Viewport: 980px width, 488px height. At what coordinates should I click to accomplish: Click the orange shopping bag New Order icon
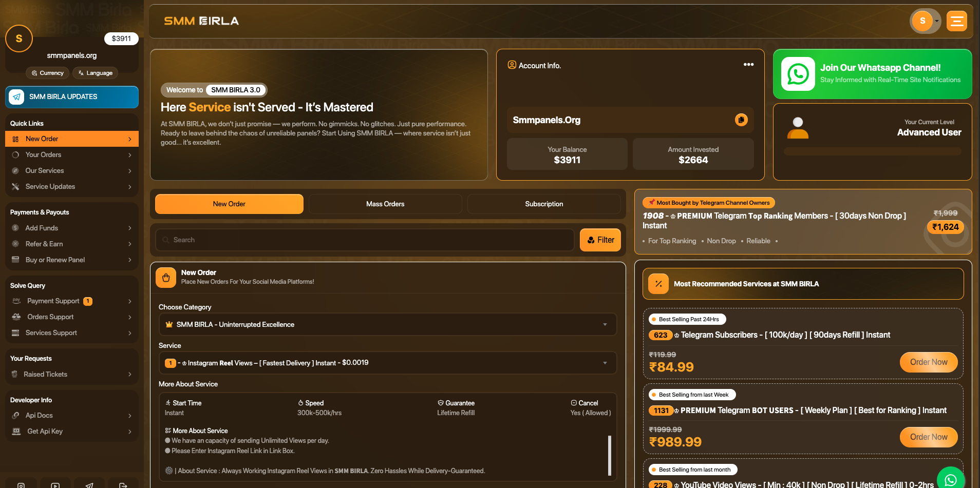coord(166,278)
